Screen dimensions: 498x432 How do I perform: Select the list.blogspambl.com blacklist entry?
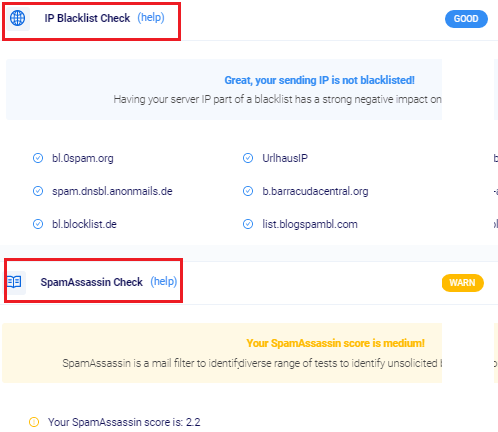click(x=310, y=224)
